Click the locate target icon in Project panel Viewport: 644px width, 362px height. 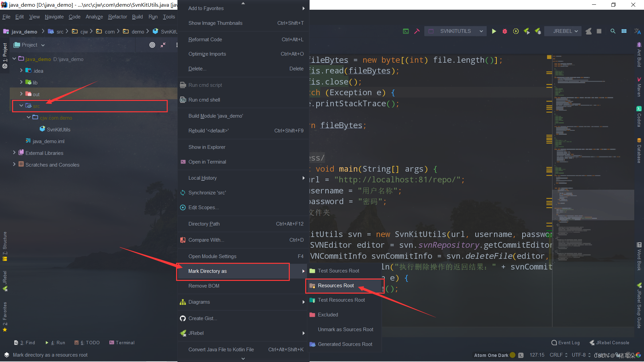152,45
